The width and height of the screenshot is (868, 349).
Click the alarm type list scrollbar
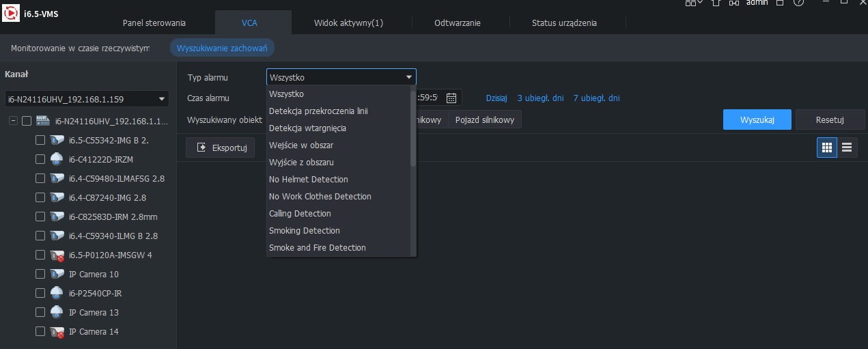[x=412, y=130]
